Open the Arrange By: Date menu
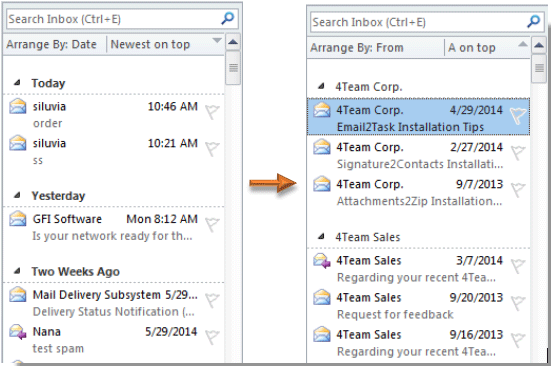 coord(51,44)
